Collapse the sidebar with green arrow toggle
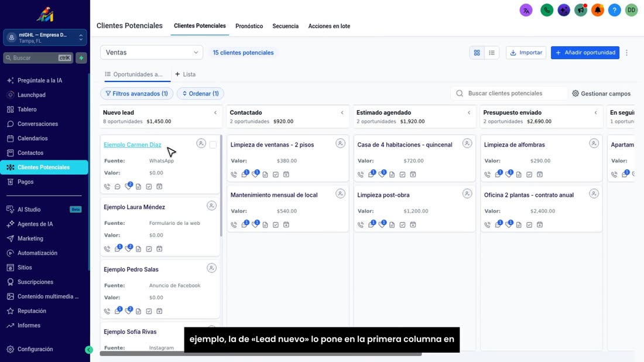Screen dimensions: 644x362 (89, 350)
